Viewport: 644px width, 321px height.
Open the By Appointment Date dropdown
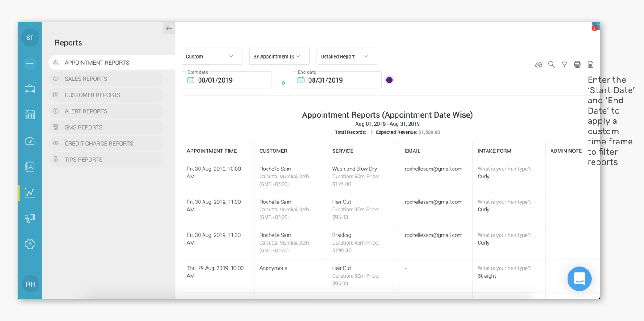tap(280, 56)
